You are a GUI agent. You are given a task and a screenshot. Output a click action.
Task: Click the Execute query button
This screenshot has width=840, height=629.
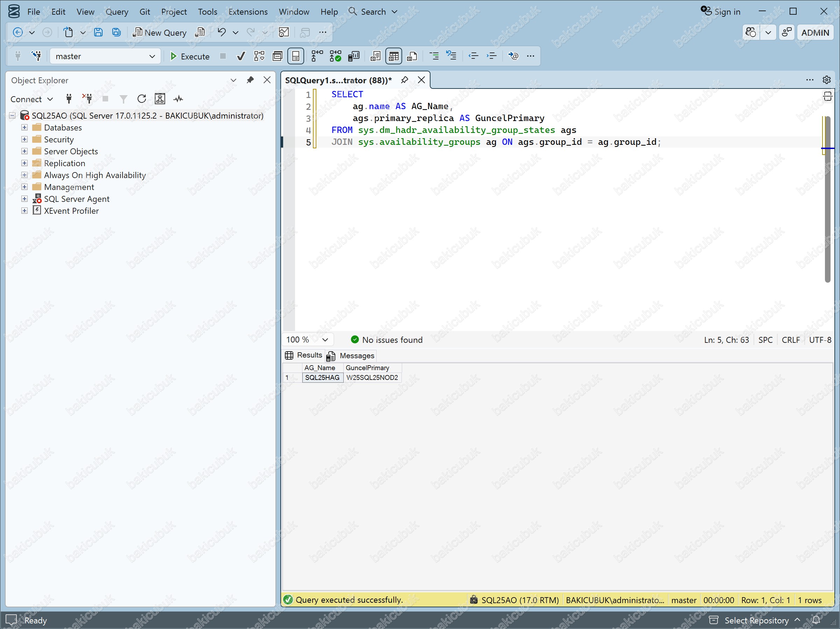(x=189, y=56)
